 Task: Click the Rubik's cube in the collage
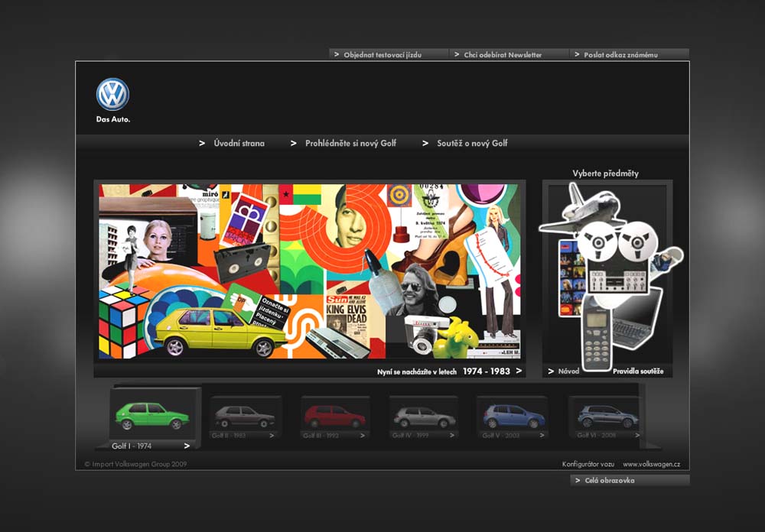tap(122, 320)
